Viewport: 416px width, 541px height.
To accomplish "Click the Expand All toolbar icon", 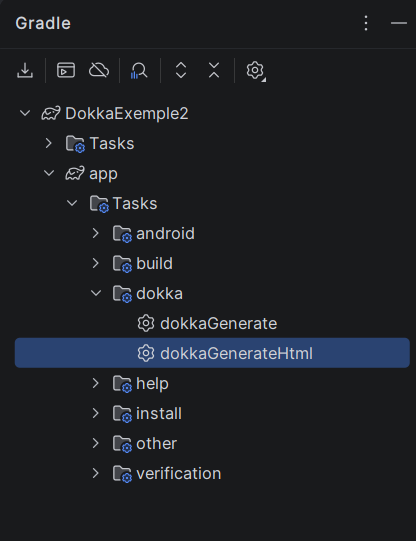I will 181,70.
